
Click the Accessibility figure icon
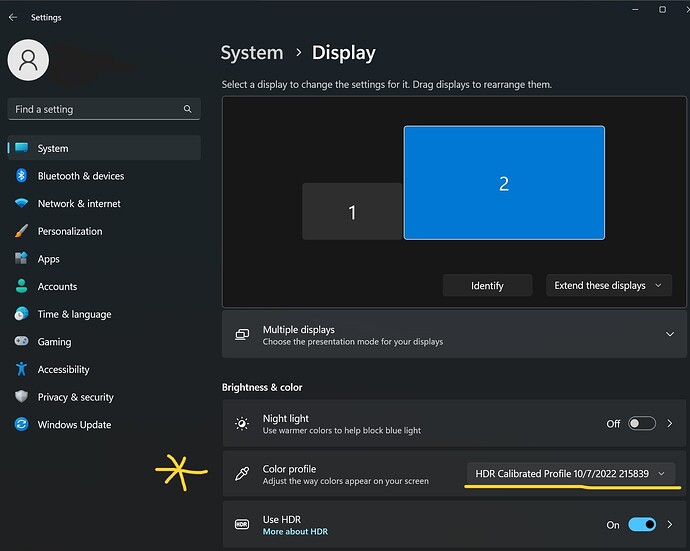pyautogui.click(x=21, y=369)
